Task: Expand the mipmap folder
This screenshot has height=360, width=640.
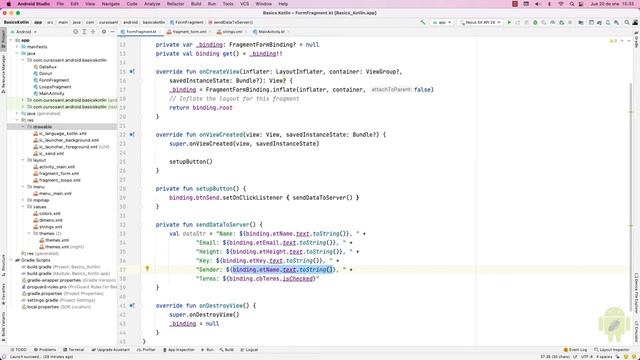Action: 23,200
